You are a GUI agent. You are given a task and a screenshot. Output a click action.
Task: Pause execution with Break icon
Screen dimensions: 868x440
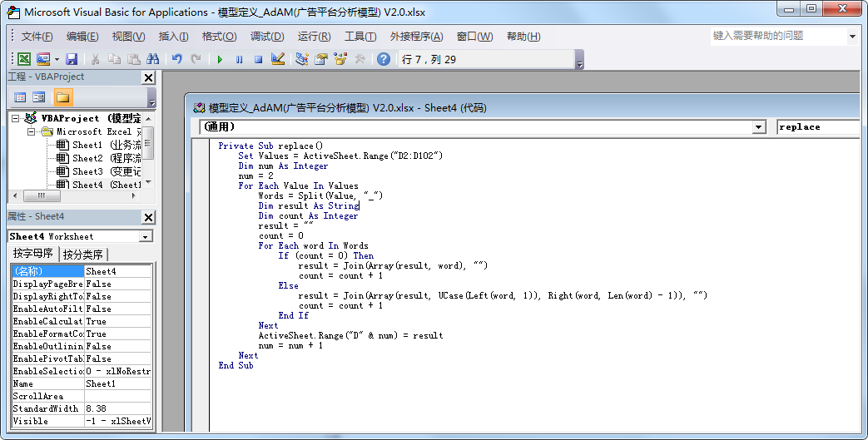239,59
